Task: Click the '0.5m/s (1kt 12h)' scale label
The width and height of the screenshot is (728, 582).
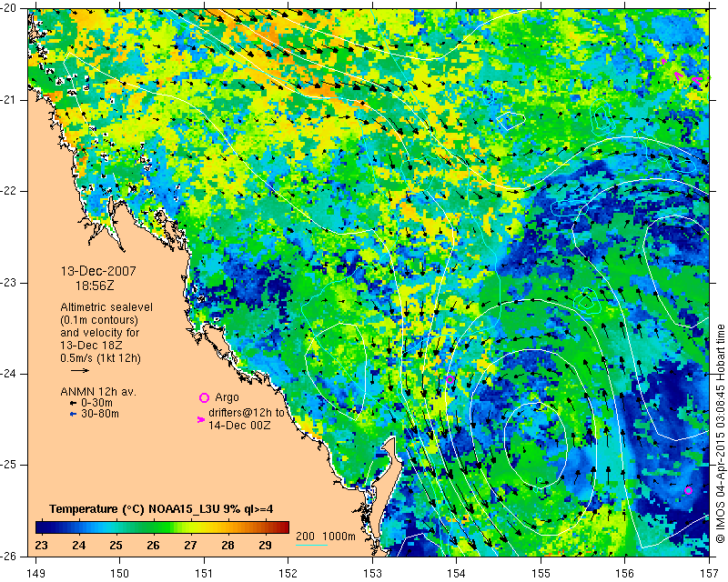Action: tap(100, 358)
